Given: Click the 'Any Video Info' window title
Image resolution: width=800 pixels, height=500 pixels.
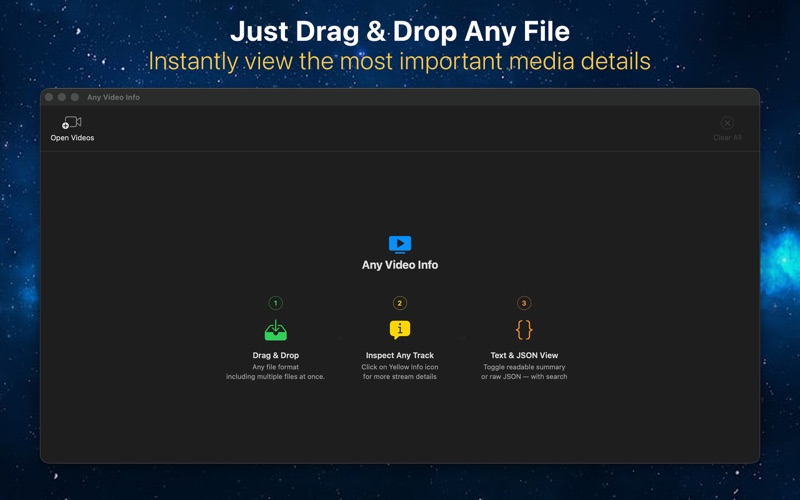Looking at the screenshot, I should 113,97.
